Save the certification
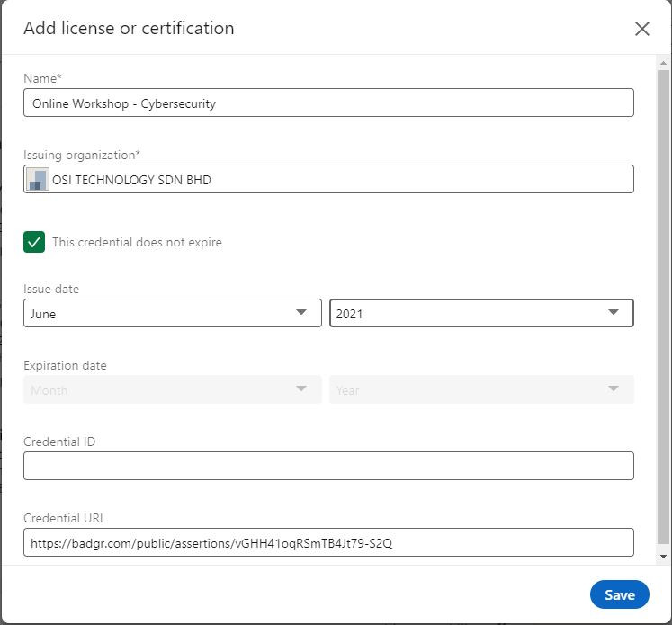This screenshot has width=672, height=625. (x=619, y=594)
